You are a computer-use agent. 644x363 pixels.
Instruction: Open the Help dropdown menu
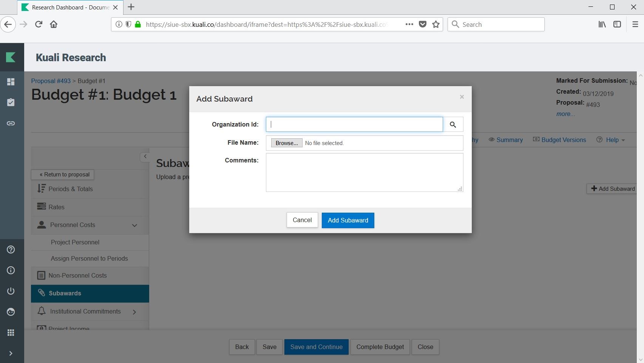tap(611, 140)
